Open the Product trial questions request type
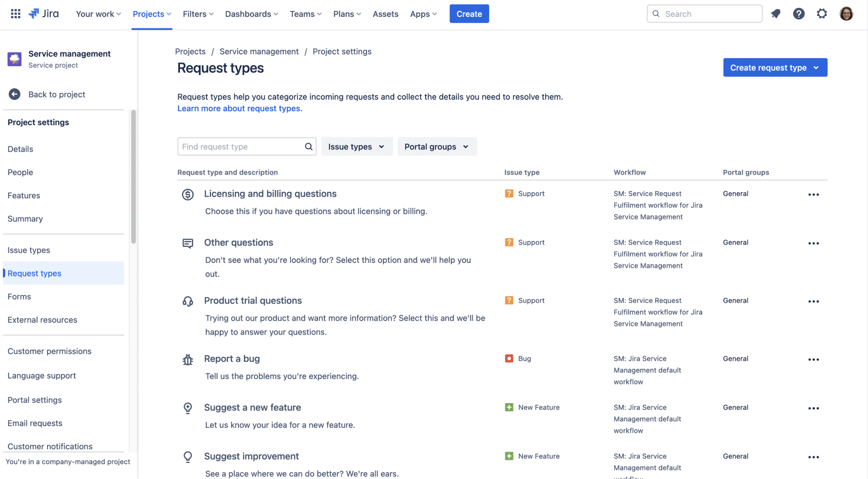This screenshot has width=868, height=479. [x=253, y=301]
